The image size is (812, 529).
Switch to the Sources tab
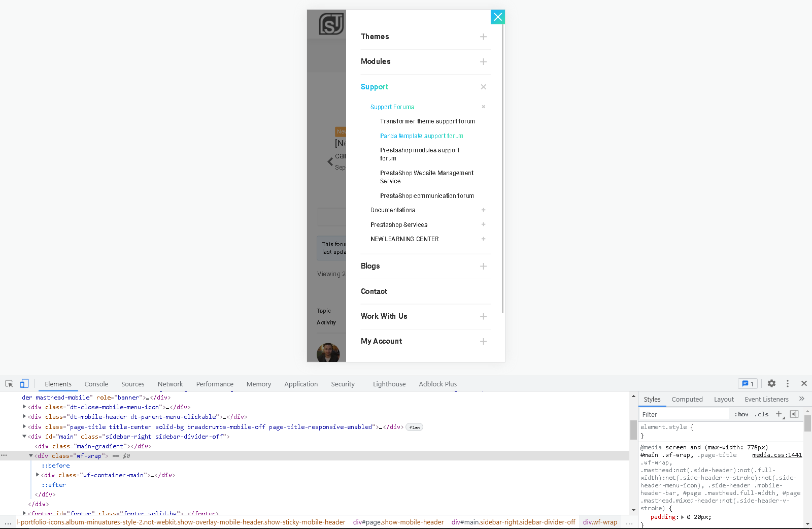click(133, 384)
